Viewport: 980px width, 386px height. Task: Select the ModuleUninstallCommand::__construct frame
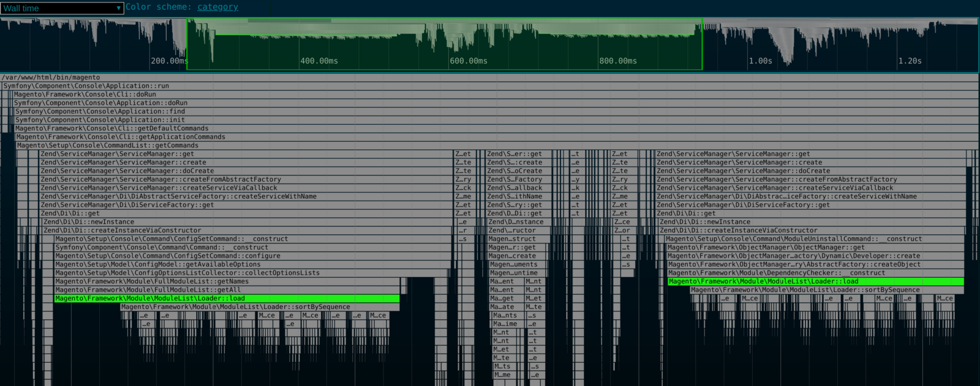[815, 239]
